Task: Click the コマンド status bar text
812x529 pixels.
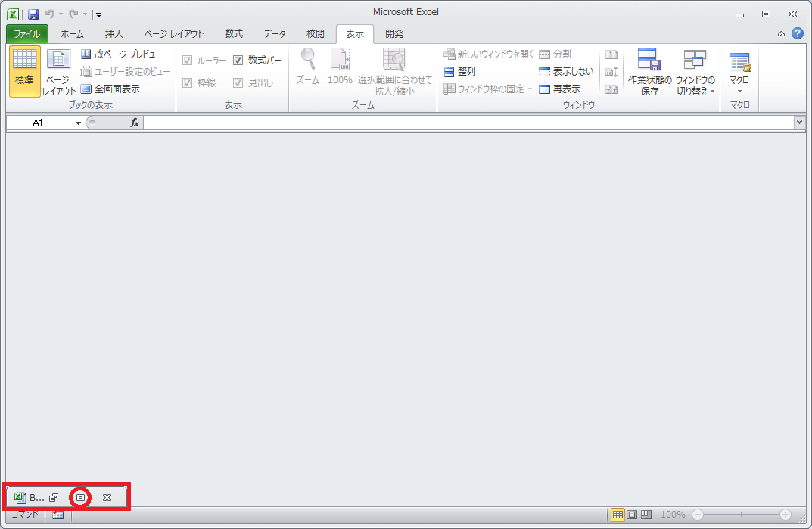Action: [25, 515]
